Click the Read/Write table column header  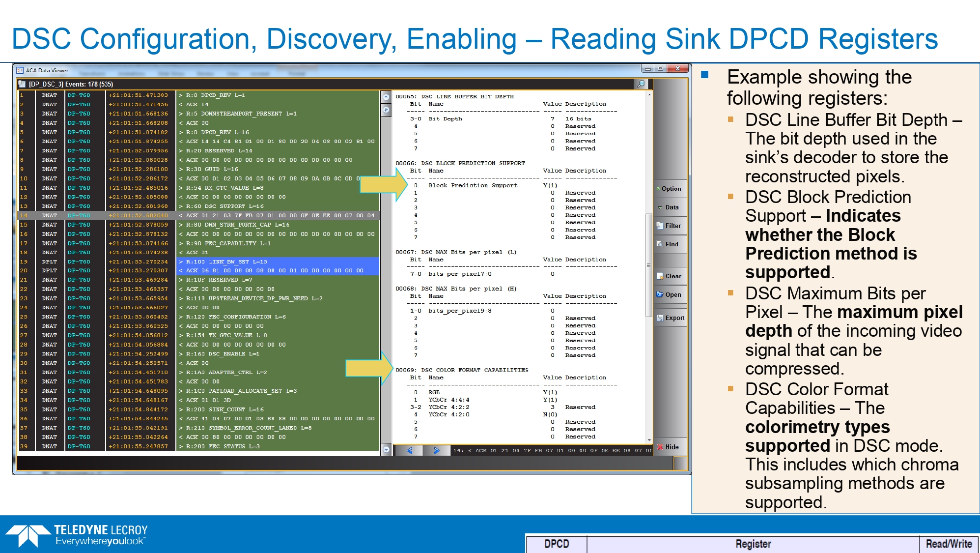(x=949, y=544)
